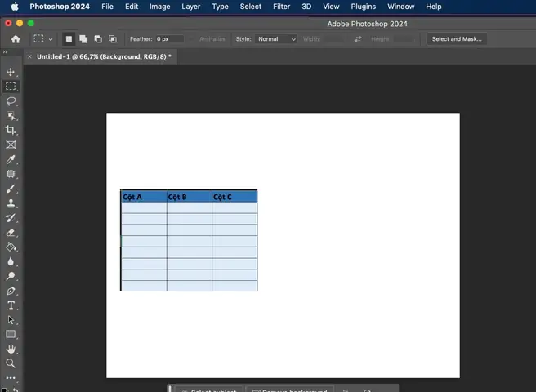
Task: Select the Pen tool
Action: (x=11, y=291)
